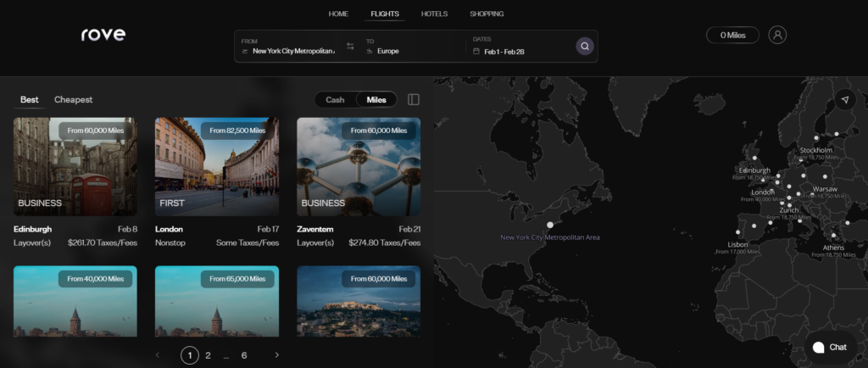Sort results by Cheapest
This screenshot has height=368, width=868.
(x=74, y=100)
